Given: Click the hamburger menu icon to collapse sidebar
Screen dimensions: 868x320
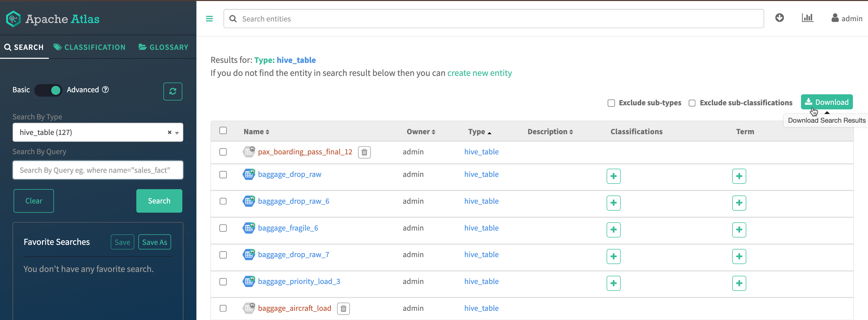Looking at the screenshot, I should 209,19.
